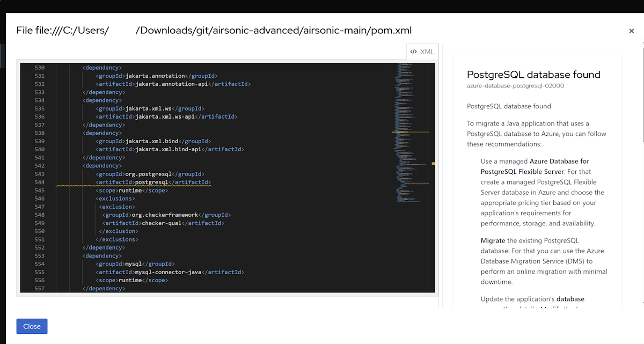The image size is (644, 344).
Task: Click the code minimap preview
Action: tap(413, 133)
